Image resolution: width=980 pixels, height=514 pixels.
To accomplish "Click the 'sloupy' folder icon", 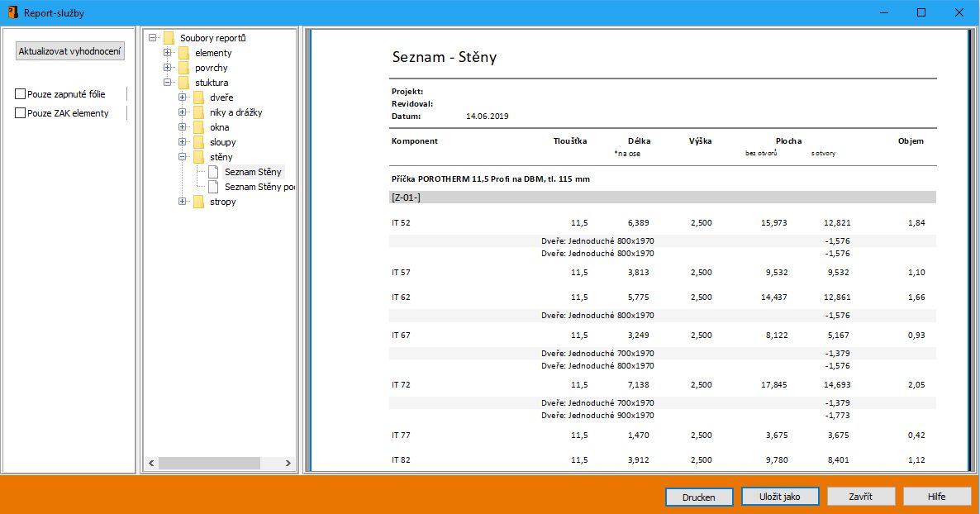I will point(198,142).
